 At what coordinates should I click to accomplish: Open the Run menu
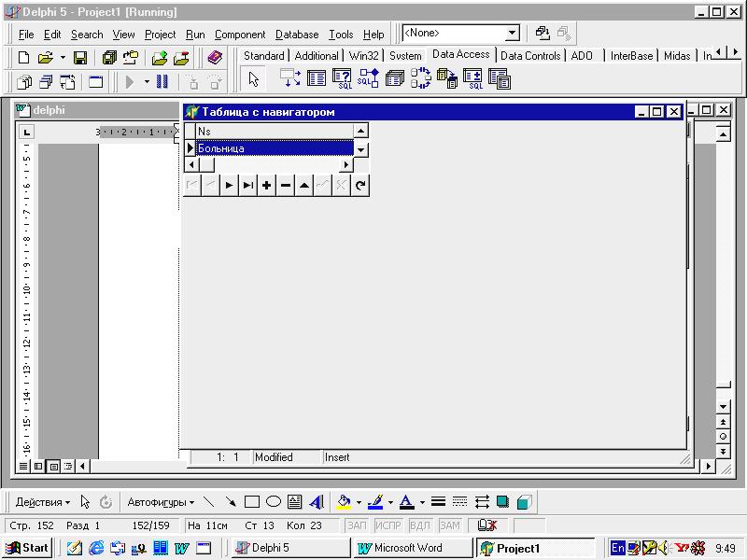(195, 35)
